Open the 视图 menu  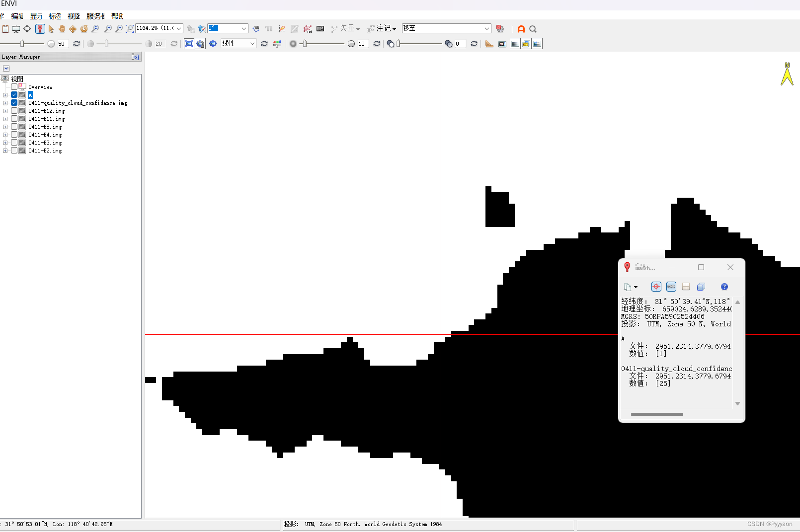[x=74, y=16]
